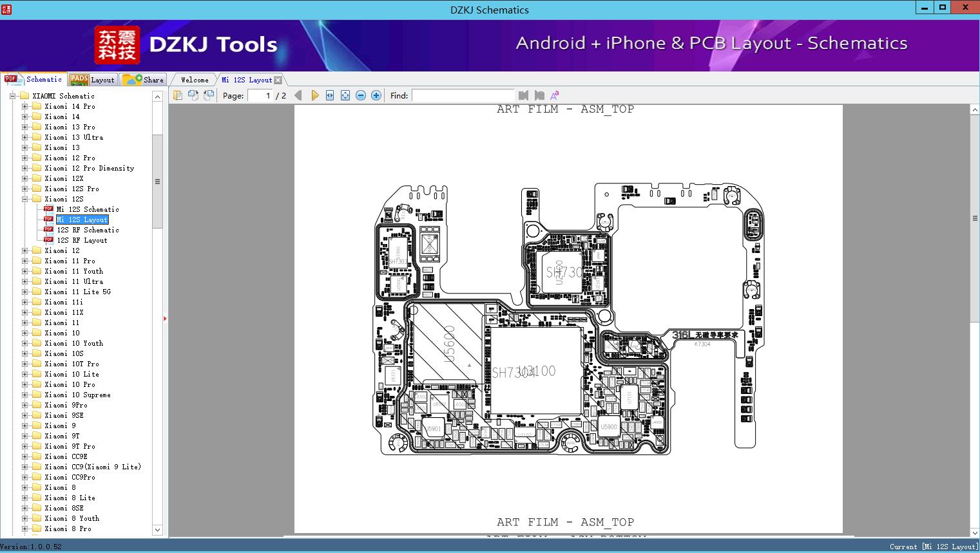Close the Mi 12S Layout tab
980x553 pixels.
pos(278,80)
